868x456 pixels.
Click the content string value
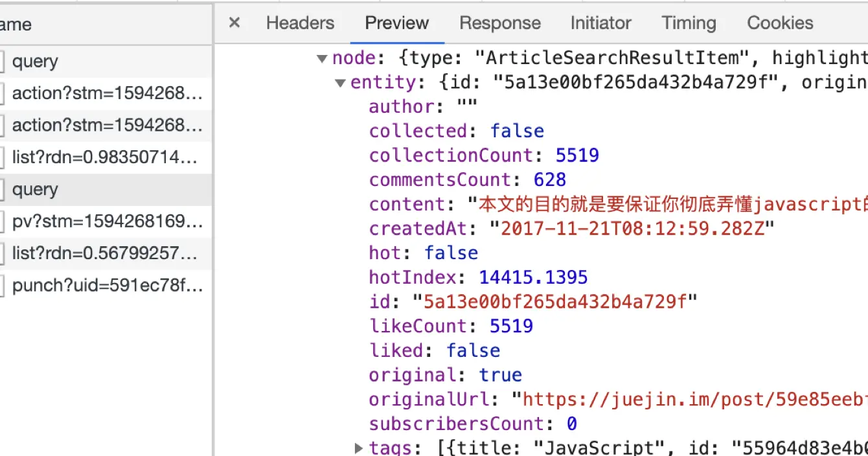667,204
